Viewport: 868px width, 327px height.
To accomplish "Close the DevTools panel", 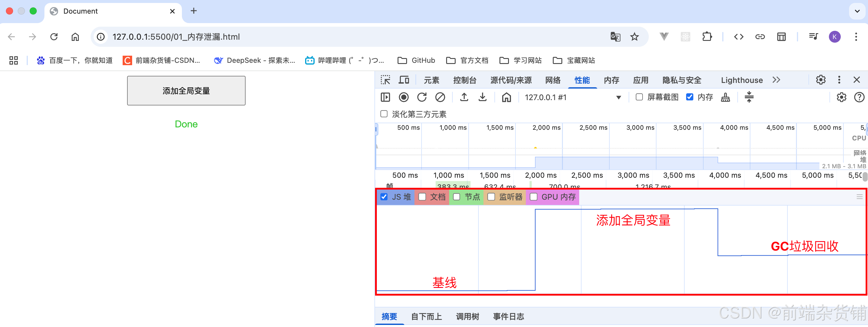I will pyautogui.click(x=856, y=80).
